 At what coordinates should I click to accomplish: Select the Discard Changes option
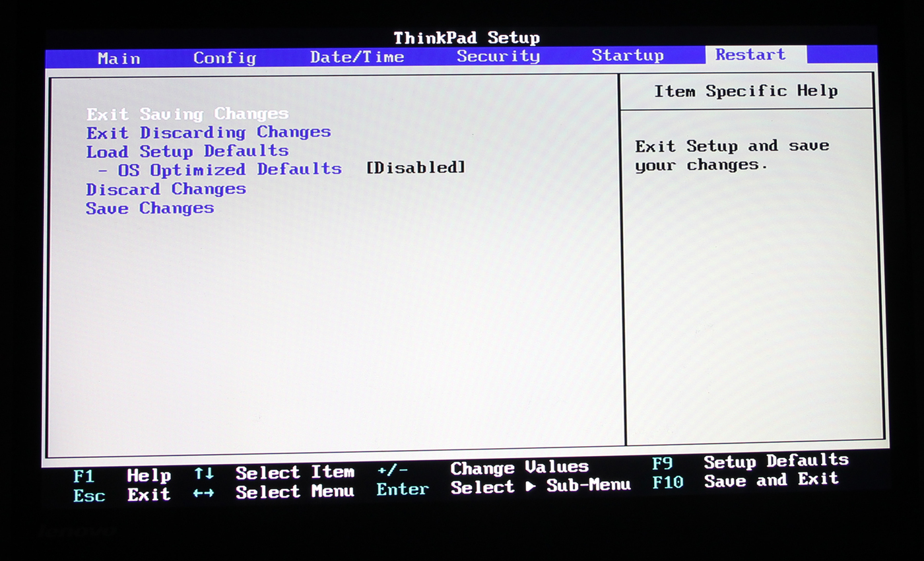click(166, 189)
